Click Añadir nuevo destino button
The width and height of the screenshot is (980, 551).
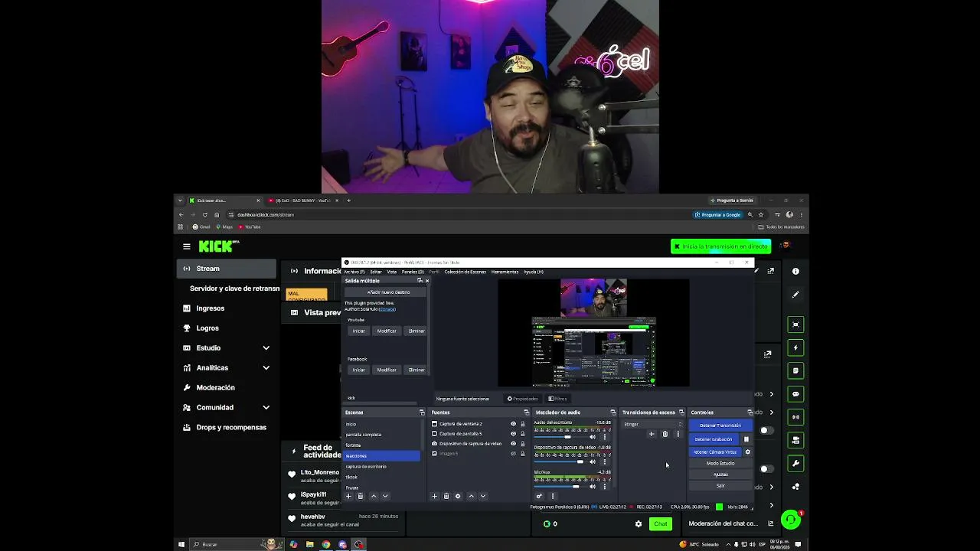tap(388, 292)
